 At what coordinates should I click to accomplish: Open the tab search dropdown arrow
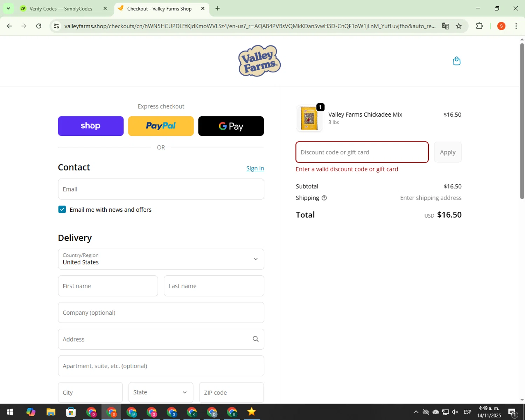click(8, 8)
